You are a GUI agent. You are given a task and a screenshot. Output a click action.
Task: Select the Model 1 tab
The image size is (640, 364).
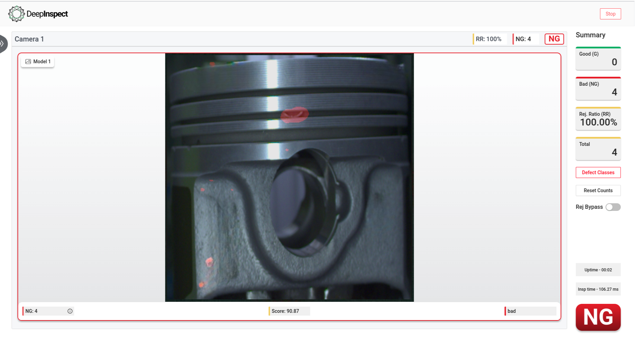point(37,62)
